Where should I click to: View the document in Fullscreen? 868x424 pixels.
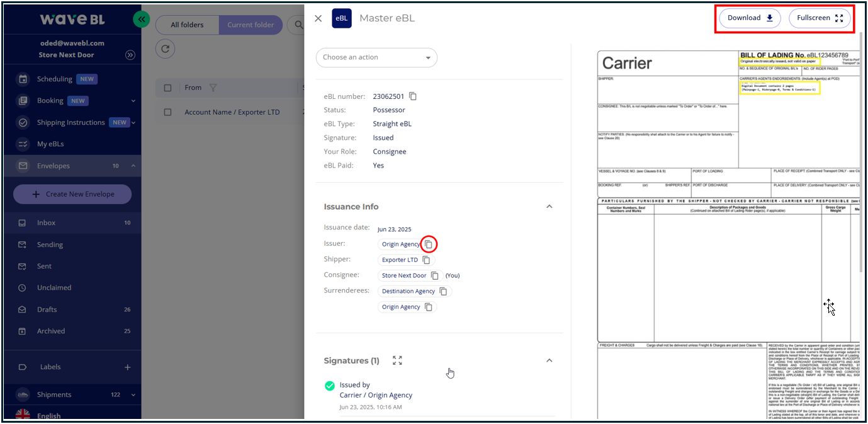tap(820, 18)
